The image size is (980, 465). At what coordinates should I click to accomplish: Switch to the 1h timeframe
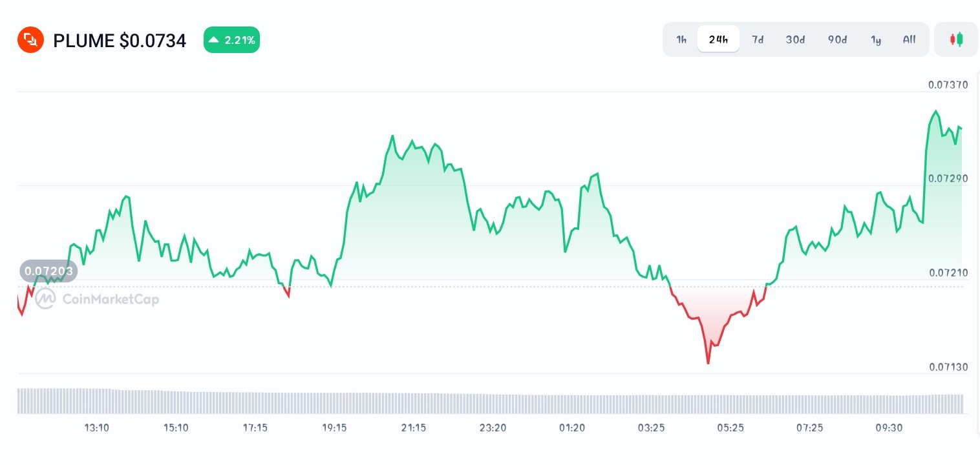pyautogui.click(x=681, y=39)
